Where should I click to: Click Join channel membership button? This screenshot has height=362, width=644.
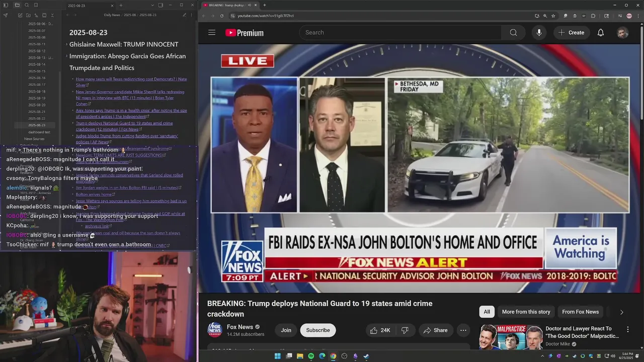286,330
